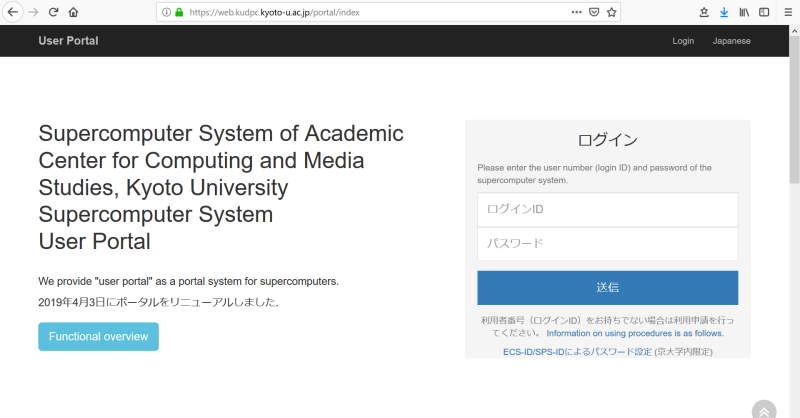Click the vertical scrollbar thumb
Viewport: 800px width, 418px height.
coord(794,110)
